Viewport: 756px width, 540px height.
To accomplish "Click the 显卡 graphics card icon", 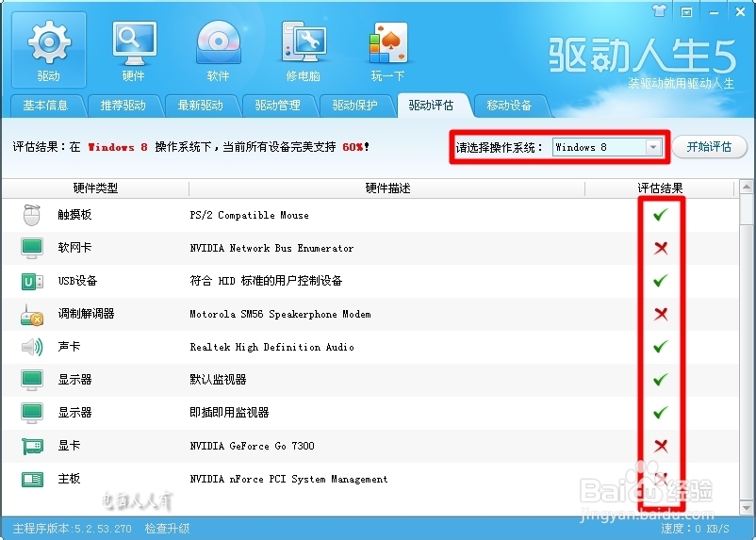I will [x=32, y=446].
